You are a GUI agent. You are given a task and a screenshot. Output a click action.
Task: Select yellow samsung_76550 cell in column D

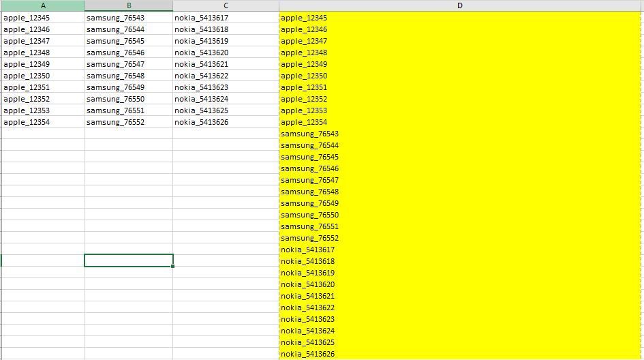(x=460, y=215)
